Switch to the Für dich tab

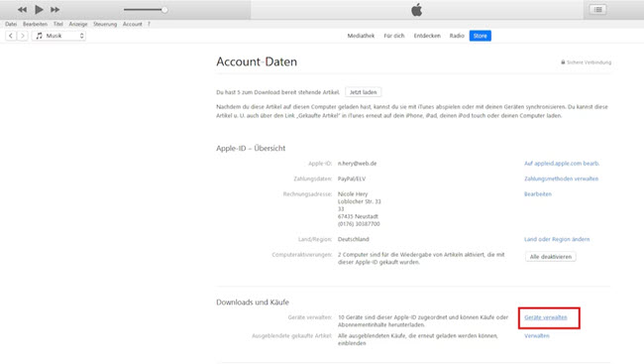coord(394,36)
